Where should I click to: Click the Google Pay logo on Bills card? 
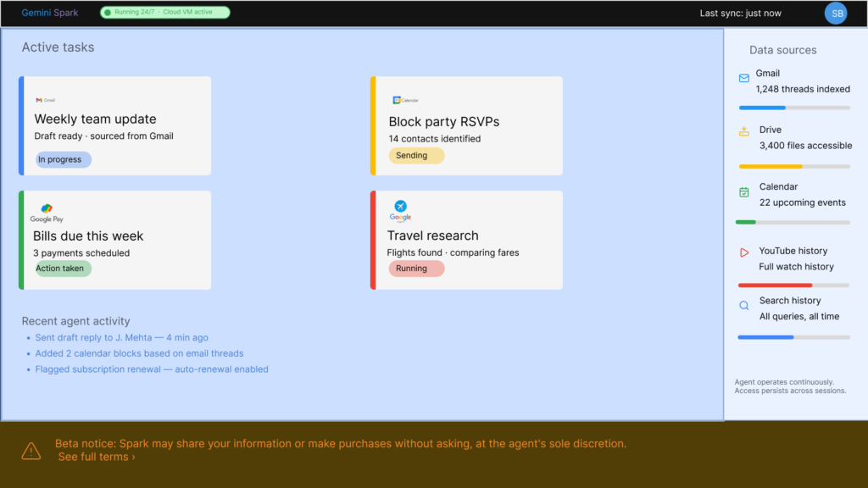[x=47, y=213]
